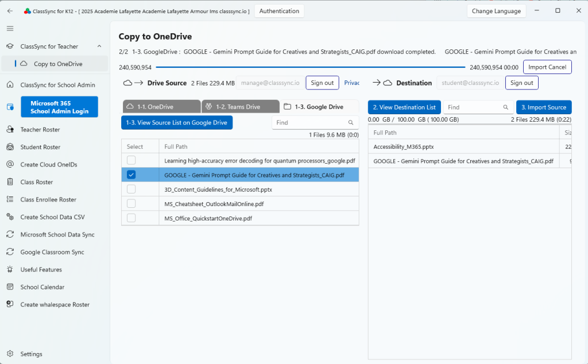This screenshot has height=364, width=588.
Task: Click the Create School Data CSV icon
Action: [10, 216]
